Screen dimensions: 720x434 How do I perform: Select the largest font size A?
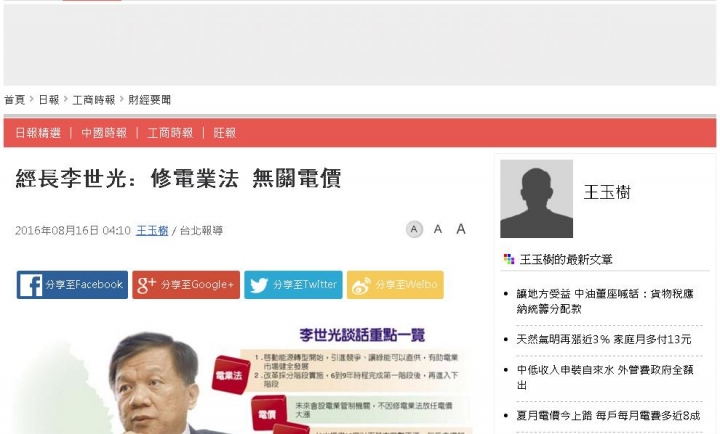[461, 229]
